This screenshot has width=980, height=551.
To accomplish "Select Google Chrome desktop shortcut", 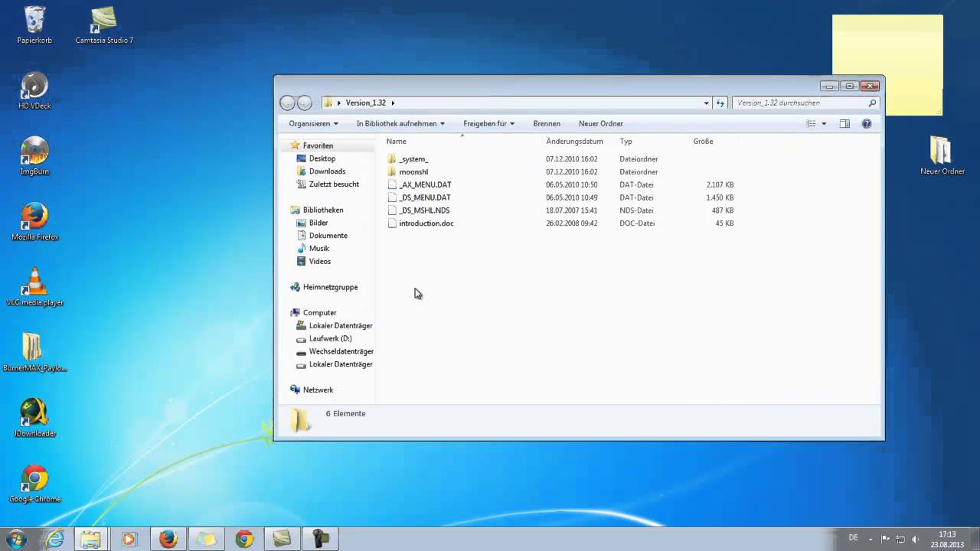I will coord(34,484).
